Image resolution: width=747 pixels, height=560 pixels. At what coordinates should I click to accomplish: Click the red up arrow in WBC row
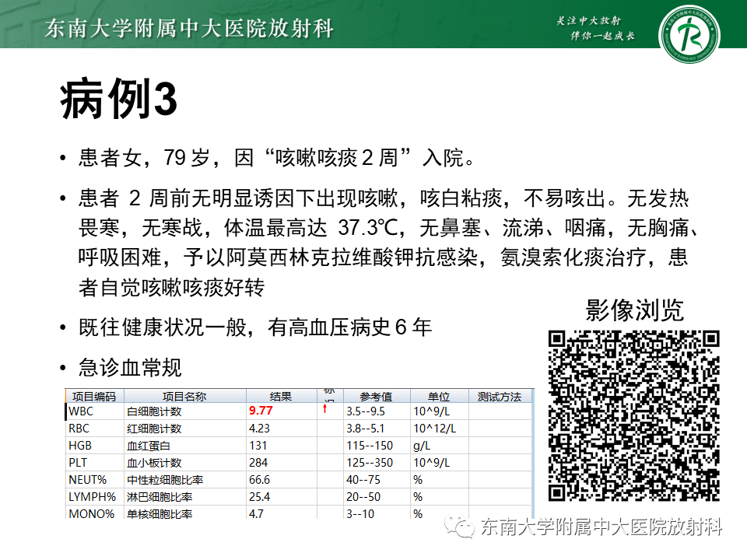click(325, 408)
